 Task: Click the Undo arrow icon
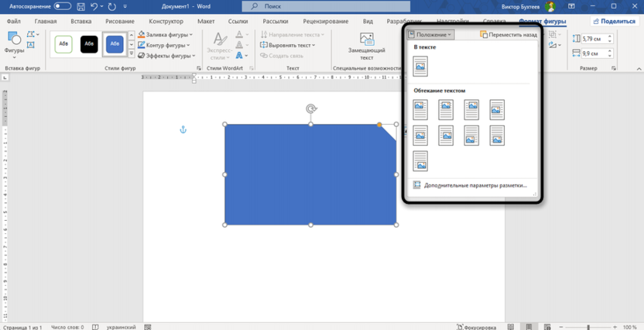94,6
